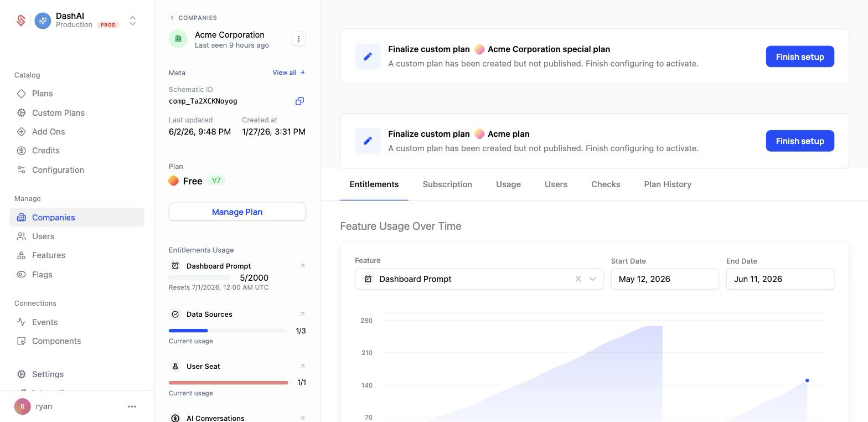
Task: Open Features in the sidebar
Action: (x=49, y=255)
